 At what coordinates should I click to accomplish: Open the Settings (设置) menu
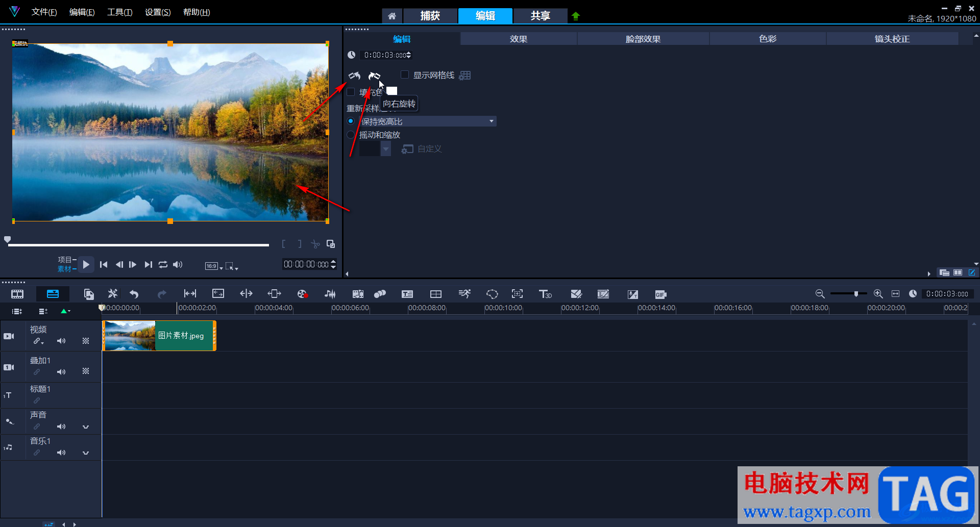click(x=158, y=12)
